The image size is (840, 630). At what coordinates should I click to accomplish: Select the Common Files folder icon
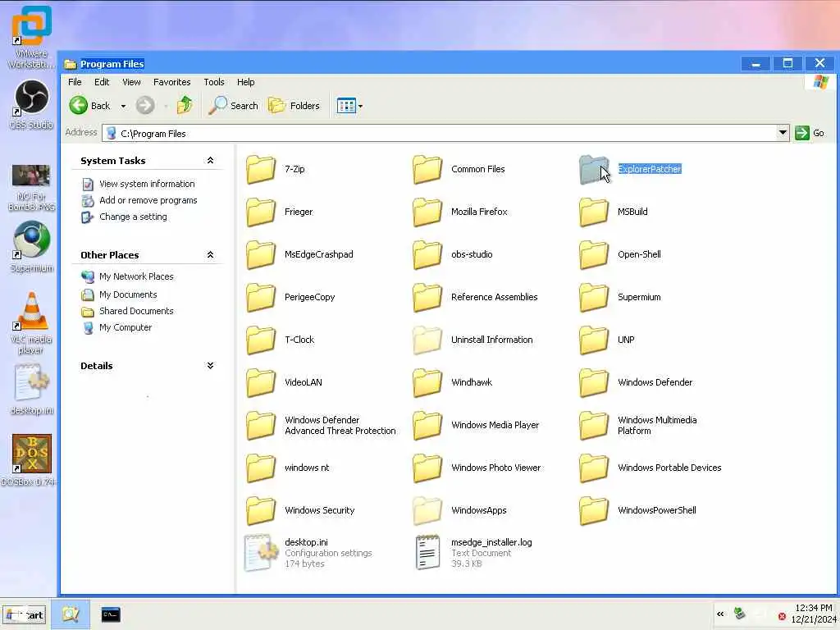427,169
